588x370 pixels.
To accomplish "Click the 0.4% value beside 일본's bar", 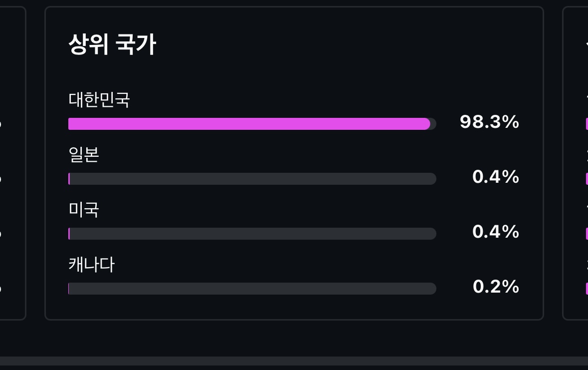I will click(x=495, y=177).
